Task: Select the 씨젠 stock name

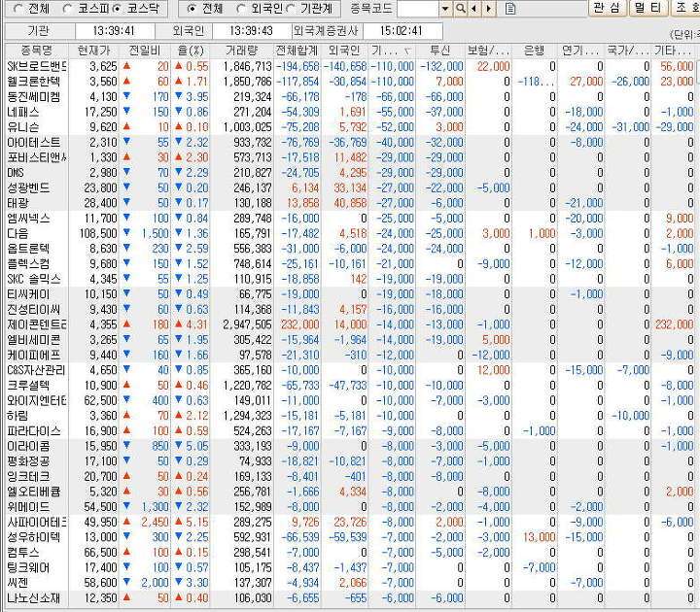Action: pyautogui.click(x=17, y=583)
